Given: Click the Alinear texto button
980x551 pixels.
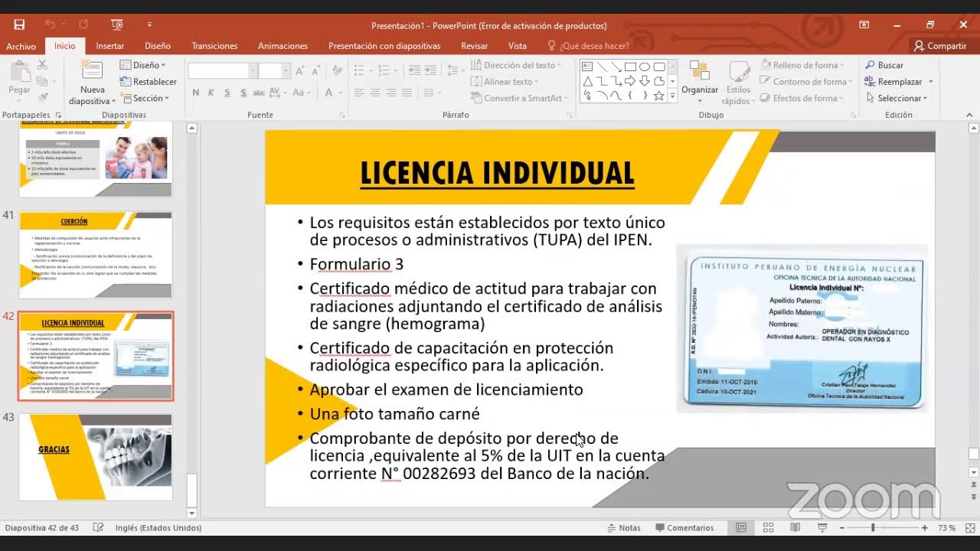Looking at the screenshot, I should click(x=505, y=82).
